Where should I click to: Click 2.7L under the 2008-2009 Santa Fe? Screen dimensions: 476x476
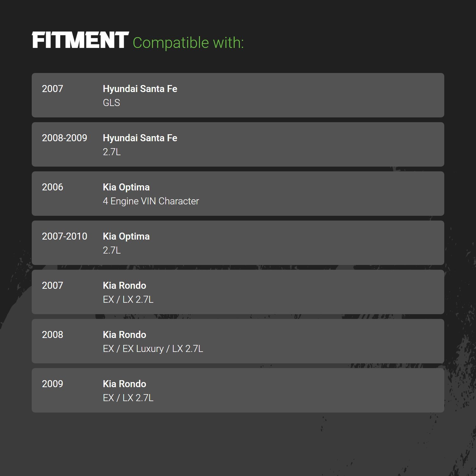pos(112,152)
